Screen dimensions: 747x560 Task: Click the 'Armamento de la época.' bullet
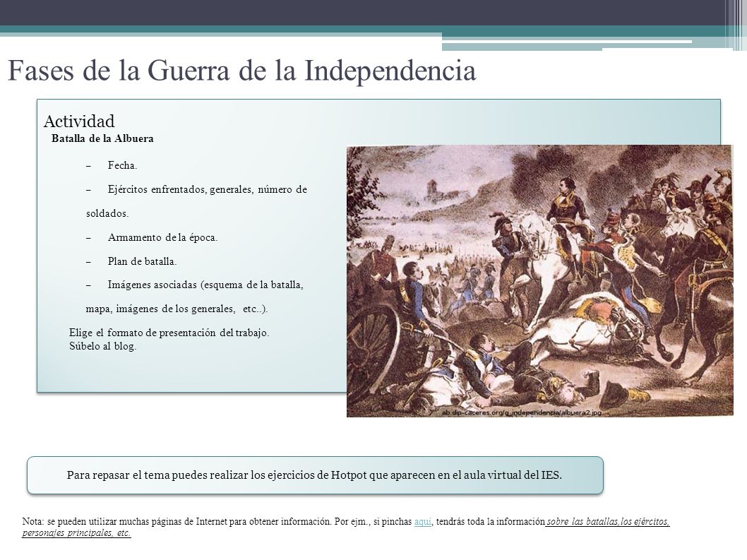pyautogui.click(x=162, y=237)
